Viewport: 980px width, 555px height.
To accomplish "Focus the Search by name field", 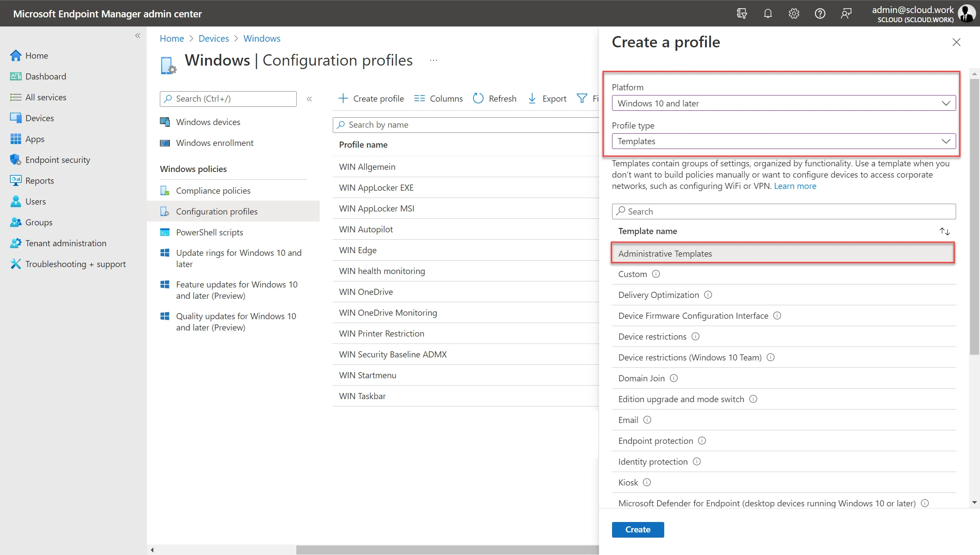I will point(466,125).
